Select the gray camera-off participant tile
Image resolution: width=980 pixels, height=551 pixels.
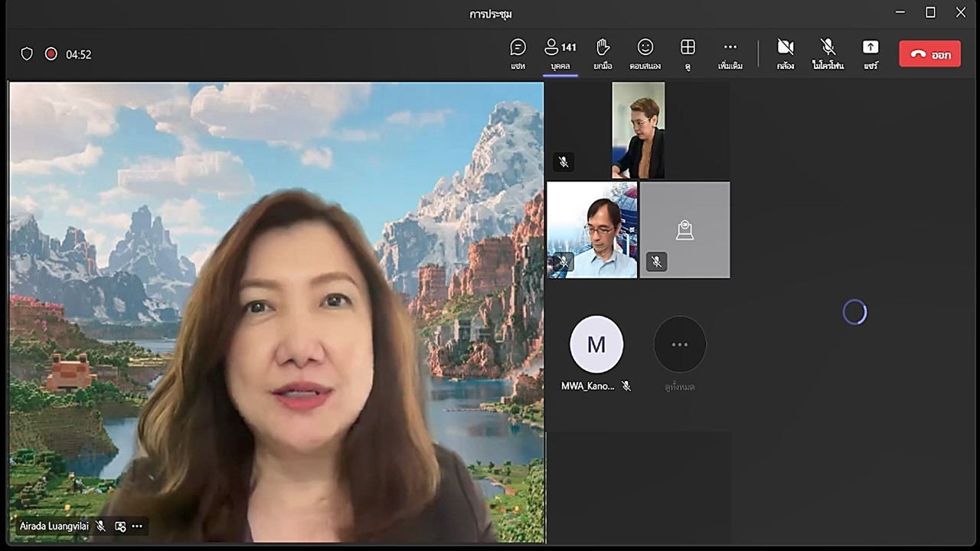coord(684,230)
